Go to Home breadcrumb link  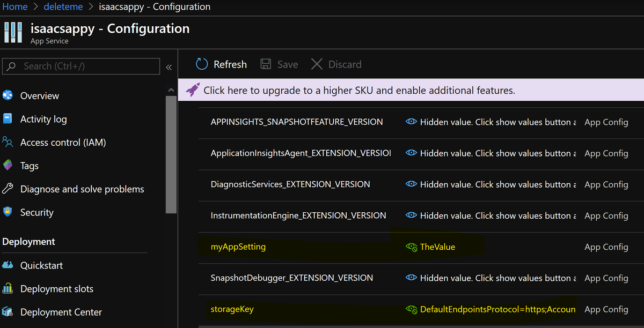coord(15,7)
